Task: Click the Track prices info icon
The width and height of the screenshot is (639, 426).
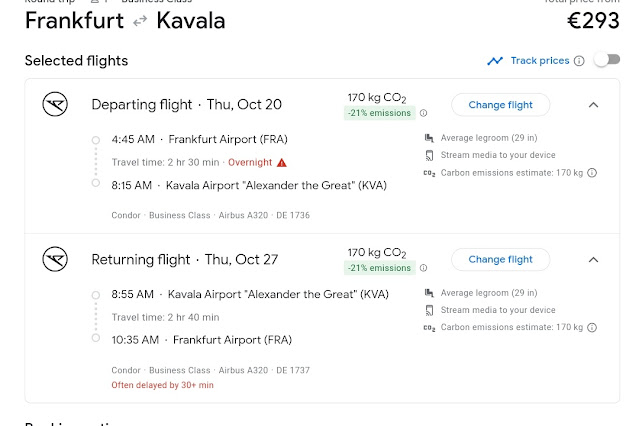Action: pyautogui.click(x=579, y=61)
